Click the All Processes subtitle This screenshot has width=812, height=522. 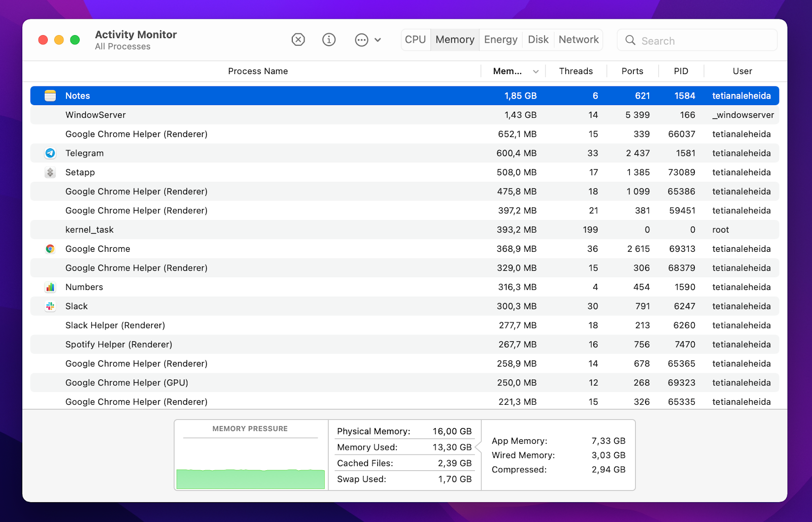click(123, 46)
